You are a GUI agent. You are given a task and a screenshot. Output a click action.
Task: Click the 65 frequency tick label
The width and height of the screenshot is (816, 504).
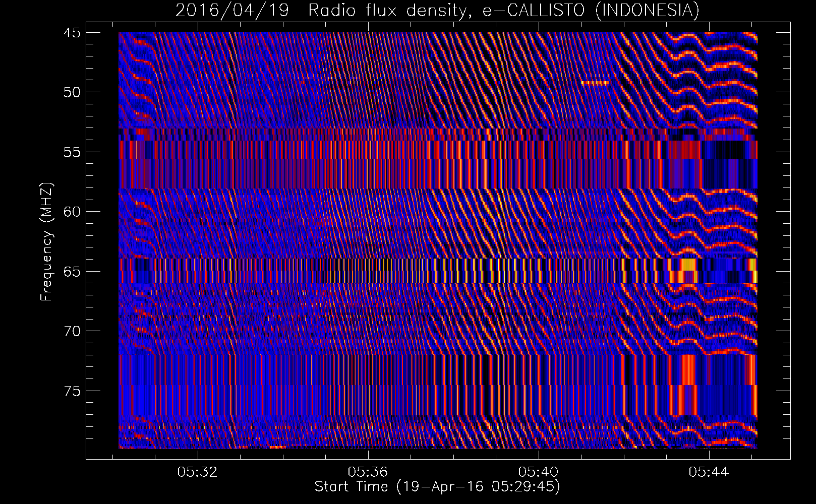coord(72,272)
